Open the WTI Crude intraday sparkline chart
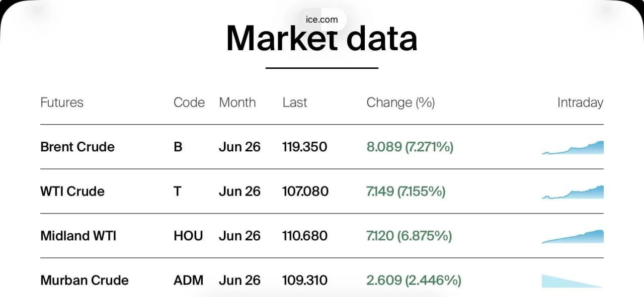 [x=573, y=192]
